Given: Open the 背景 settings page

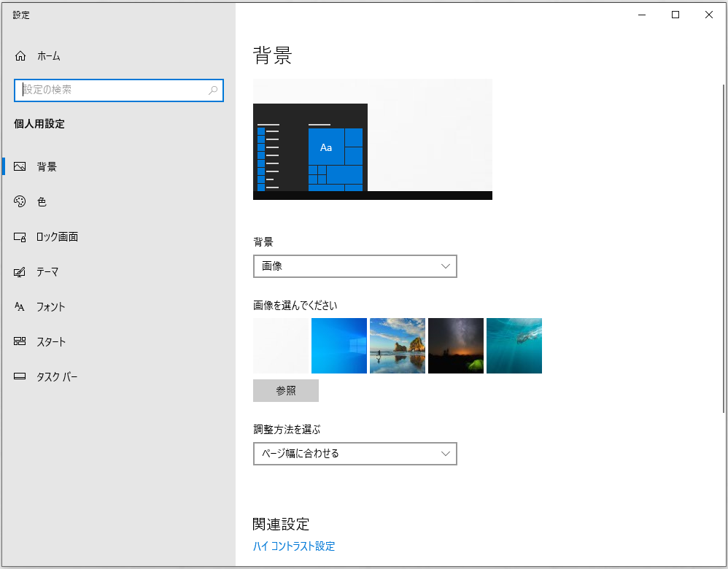Looking at the screenshot, I should pyautogui.click(x=118, y=166).
